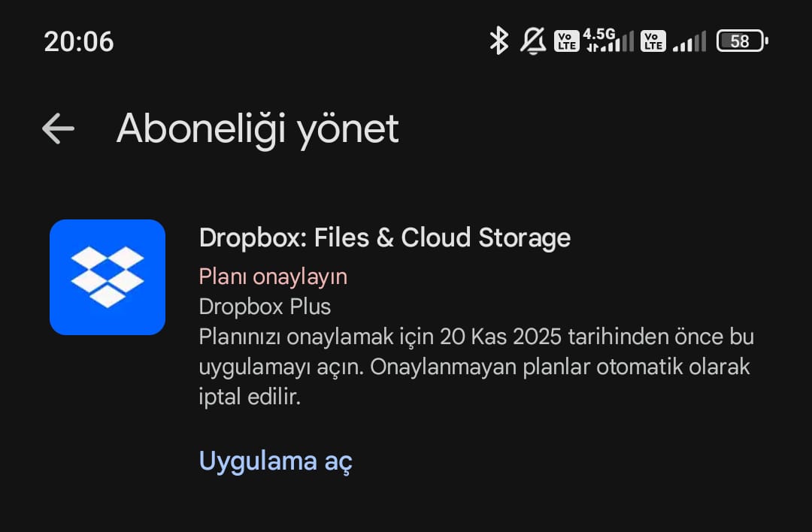This screenshot has height=532, width=812.
Task: Select the Planı onaylayın status text
Action: coord(273,277)
